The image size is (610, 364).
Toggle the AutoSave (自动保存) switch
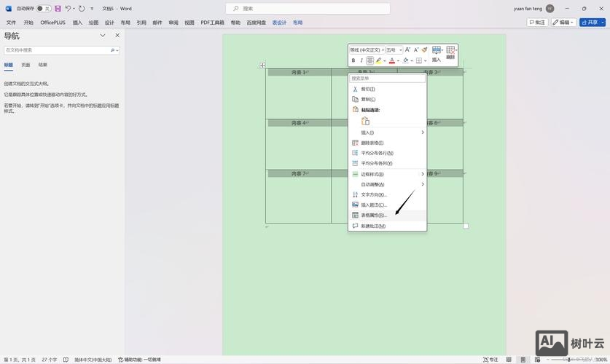[x=44, y=9]
